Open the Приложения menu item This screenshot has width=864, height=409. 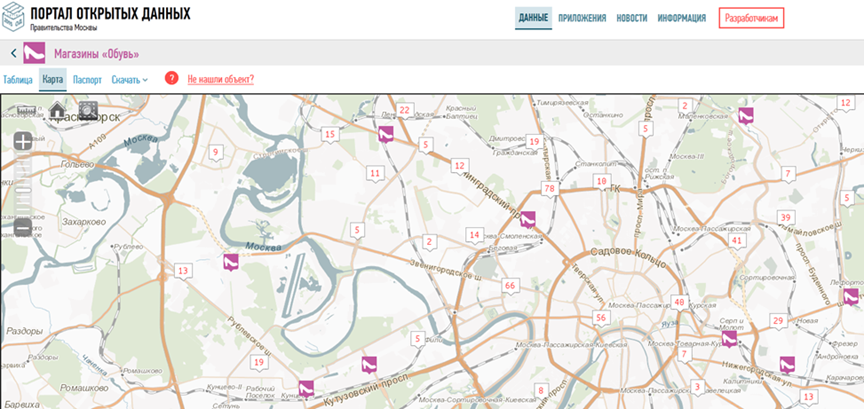click(x=581, y=18)
